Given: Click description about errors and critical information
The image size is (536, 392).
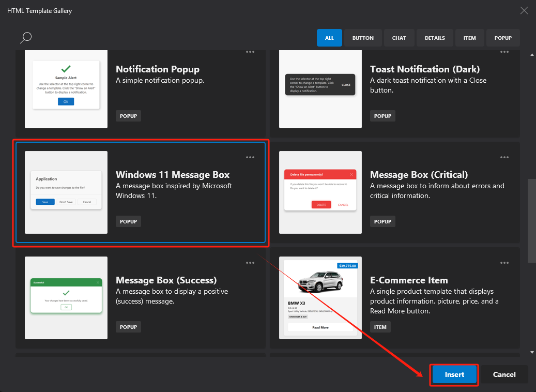Looking at the screenshot, I should click(x=437, y=190).
